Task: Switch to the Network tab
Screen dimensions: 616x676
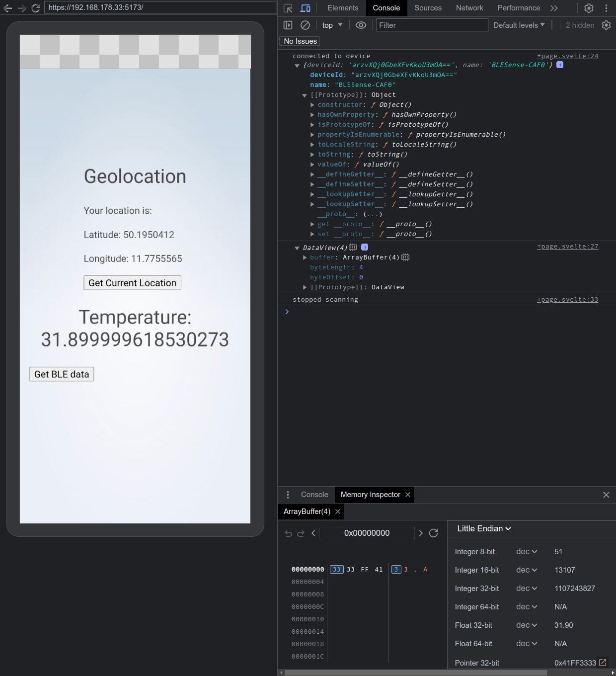Action: click(x=469, y=8)
